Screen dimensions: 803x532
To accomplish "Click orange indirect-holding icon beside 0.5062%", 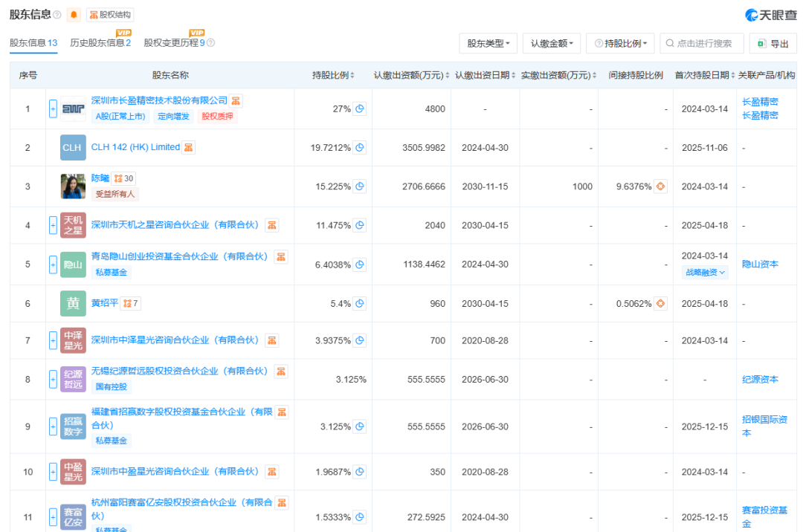I will 661,303.
